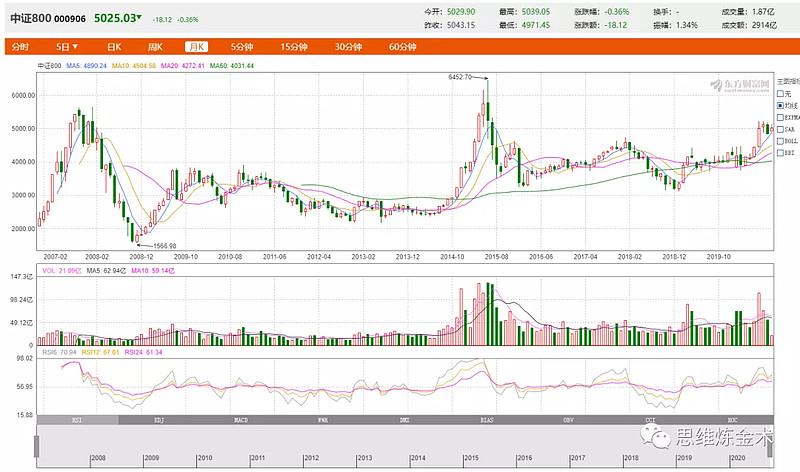Show the 60分钟 interval chart
The width and height of the screenshot is (800, 472).
click(402, 47)
